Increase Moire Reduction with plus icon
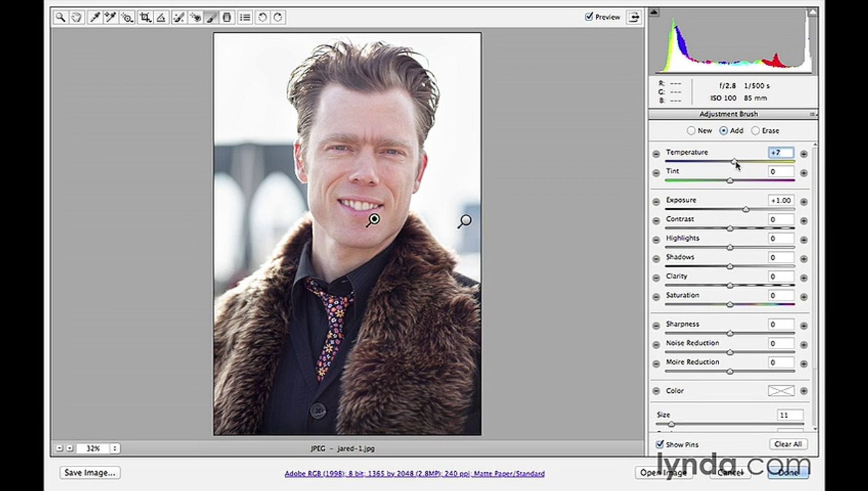The height and width of the screenshot is (491, 868). [803, 364]
